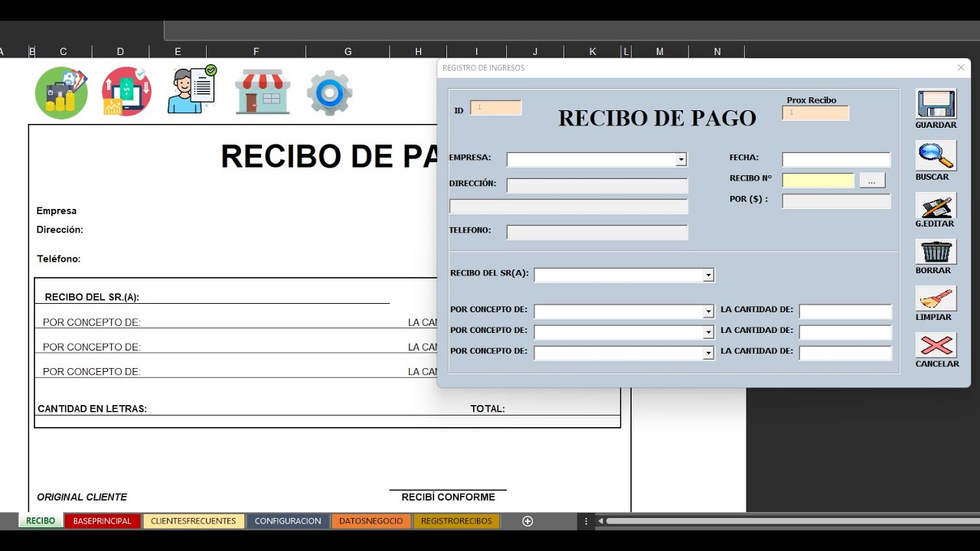This screenshot has height=551, width=980.
Task: Select column C header
Action: coord(63,51)
